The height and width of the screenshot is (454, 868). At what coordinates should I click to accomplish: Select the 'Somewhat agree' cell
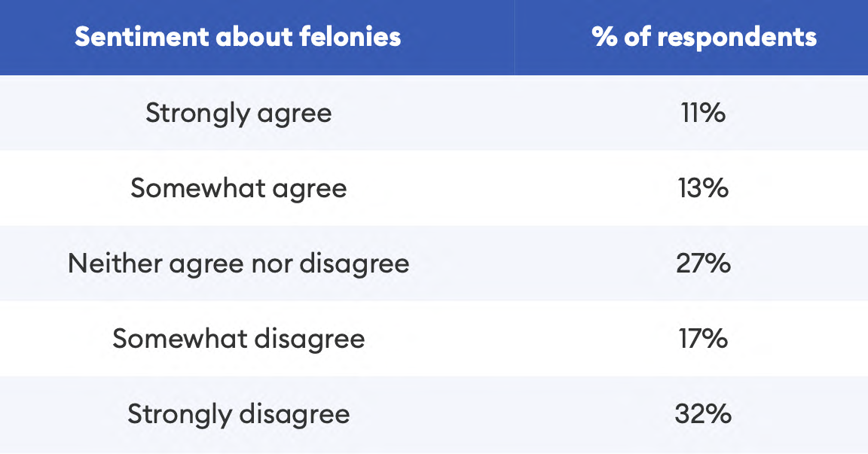pyautogui.click(x=238, y=188)
